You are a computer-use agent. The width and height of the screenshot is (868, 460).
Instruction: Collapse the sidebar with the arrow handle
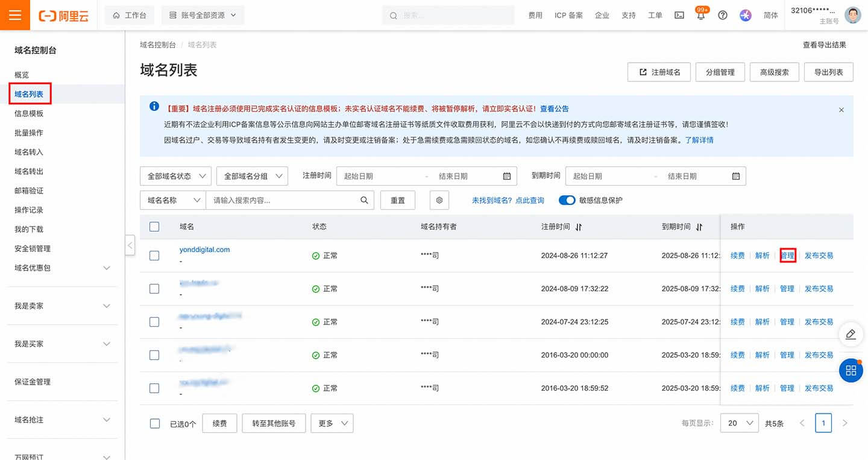pyautogui.click(x=130, y=245)
